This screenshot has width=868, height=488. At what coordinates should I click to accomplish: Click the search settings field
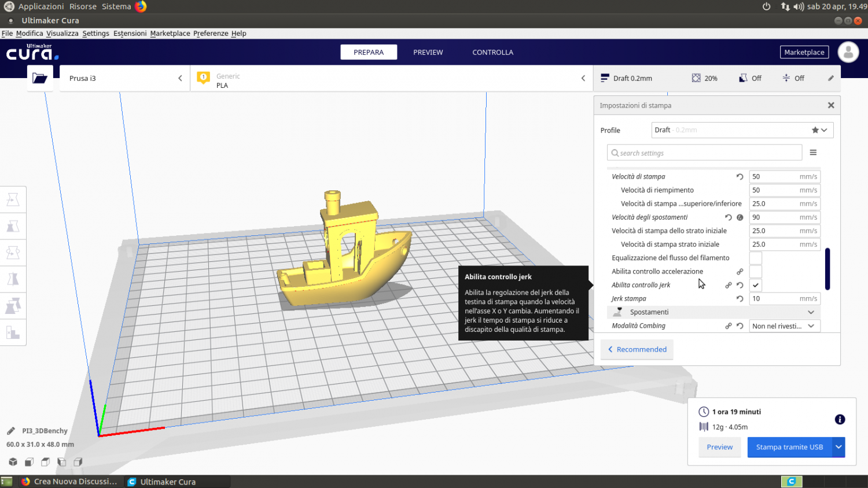tap(704, 153)
